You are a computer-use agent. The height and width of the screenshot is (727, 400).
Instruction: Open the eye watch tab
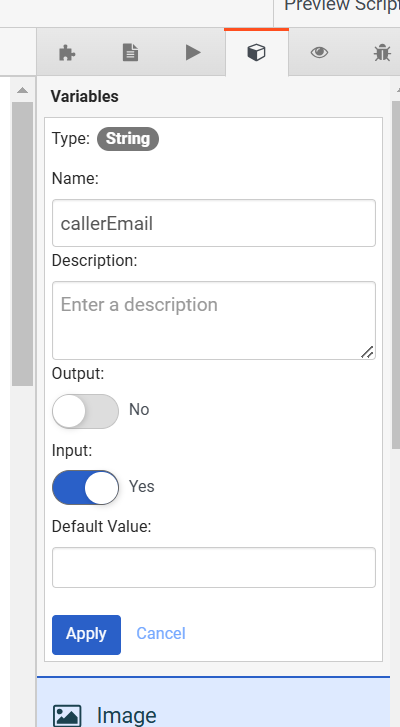point(319,52)
